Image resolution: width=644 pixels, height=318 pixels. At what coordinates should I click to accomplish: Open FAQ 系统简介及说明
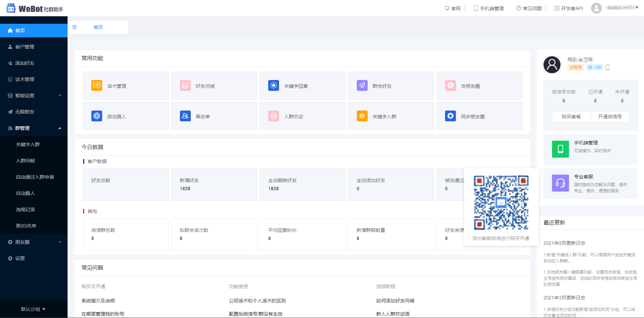(98, 301)
